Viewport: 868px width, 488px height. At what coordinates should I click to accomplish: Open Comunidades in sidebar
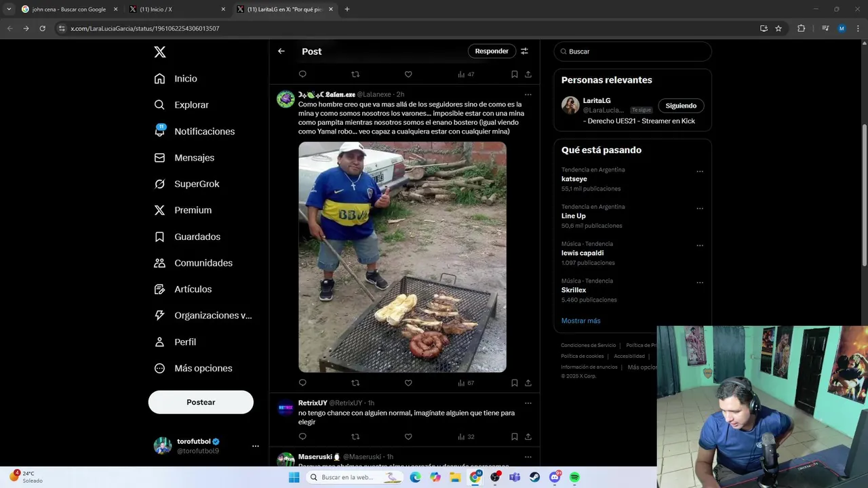tap(193, 263)
